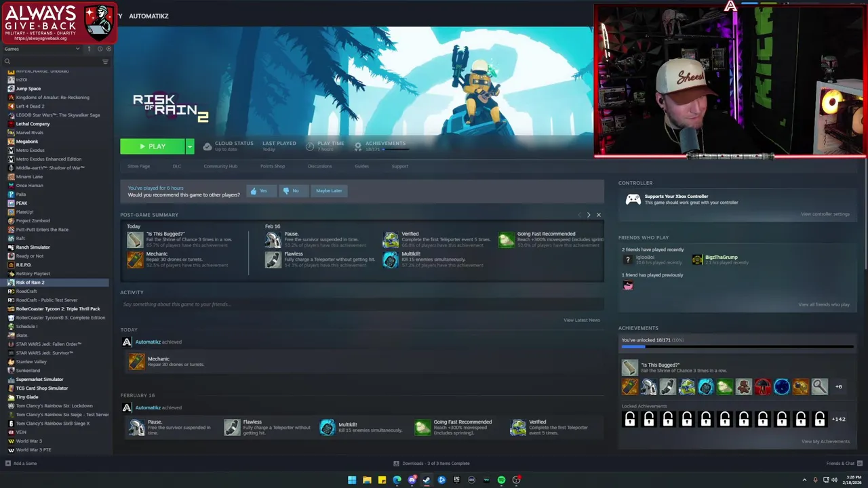Screen dimensions: 868x488
Task: Open View My Achievements link
Action: point(825,441)
